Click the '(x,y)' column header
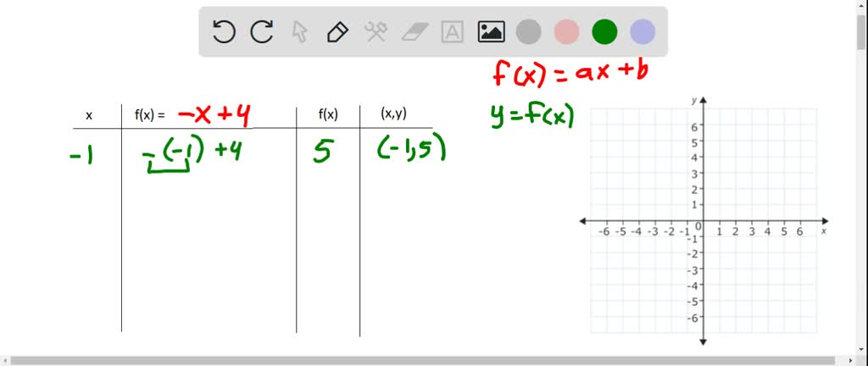The image size is (868, 366). tap(393, 114)
